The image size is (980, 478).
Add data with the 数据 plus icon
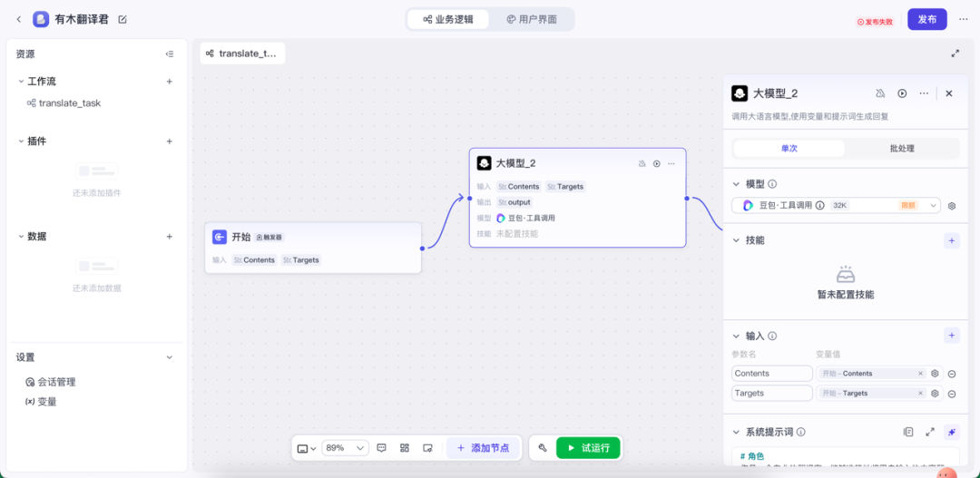[x=170, y=237]
